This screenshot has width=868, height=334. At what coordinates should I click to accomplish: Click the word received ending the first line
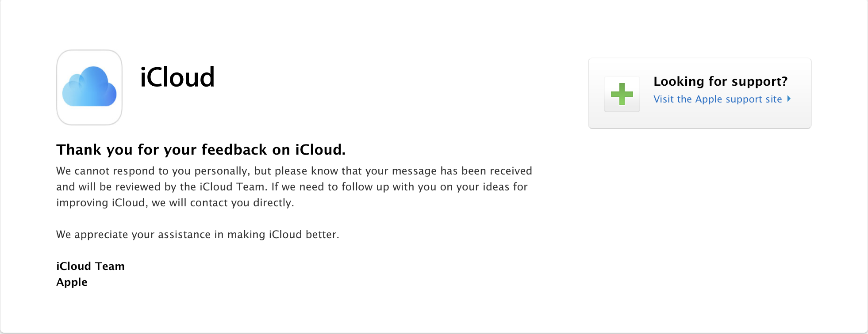[x=511, y=171]
